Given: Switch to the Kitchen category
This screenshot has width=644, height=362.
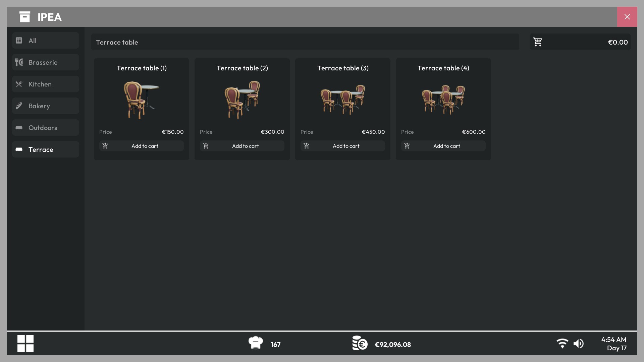Looking at the screenshot, I should click(46, 84).
